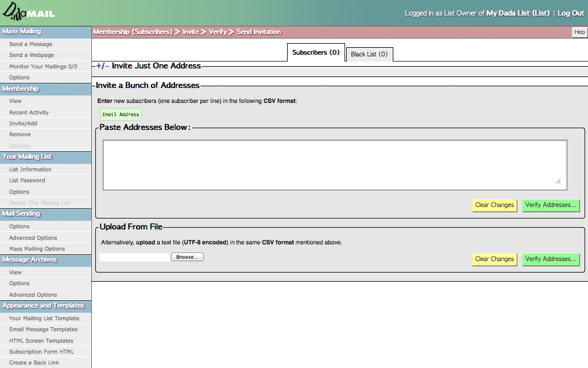Log out of Dada Mail
Image resolution: width=588 pixels, height=368 pixels.
pyautogui.click(x=570, y=13)
